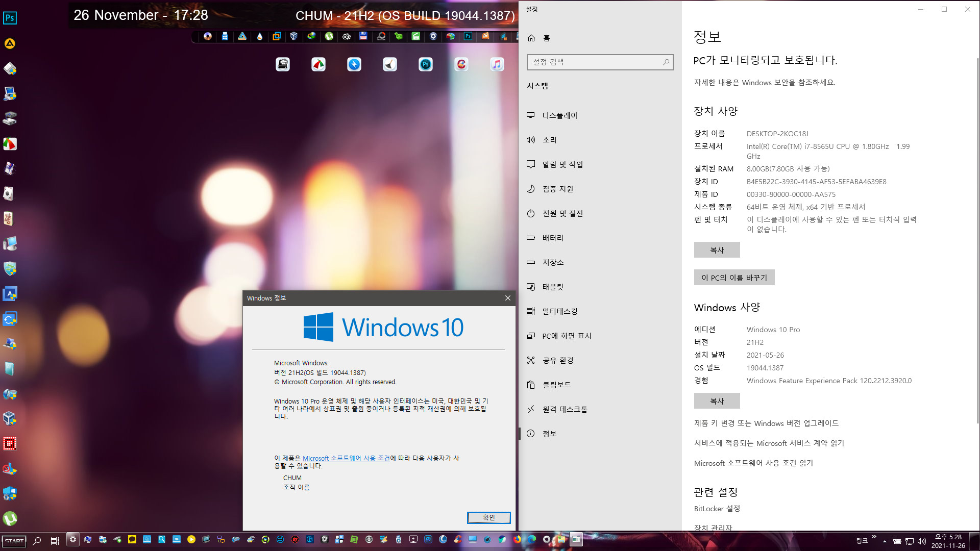This screenshot has width=980, height=551.
Task: Expand the 링크 toolbar chevron
Action: [874, 537]
